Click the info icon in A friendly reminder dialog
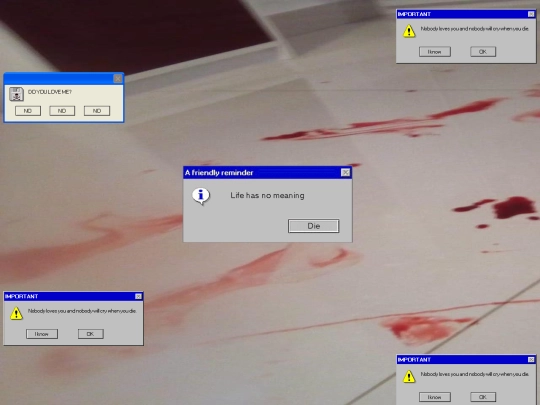The width and height of the screenshot is (540, 405). click(201, 196)
